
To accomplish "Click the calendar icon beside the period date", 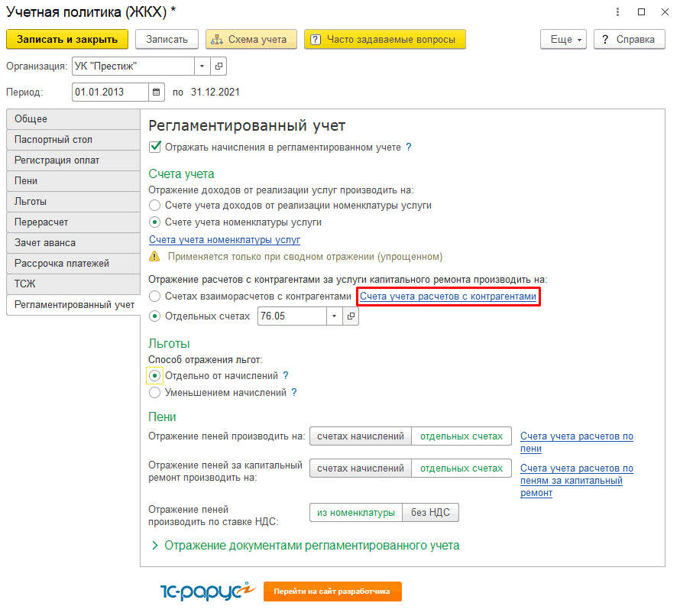I will (x=157, y=92).
